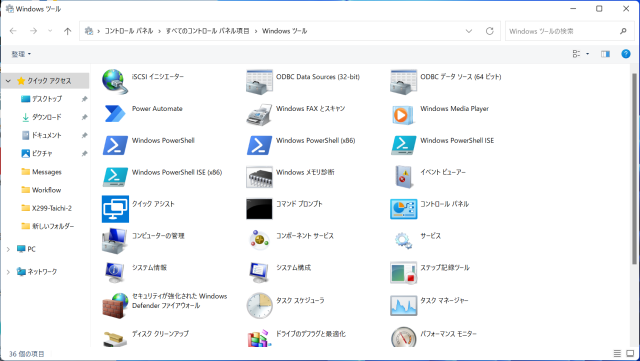Switch to details view in status bar

point(617,354)
